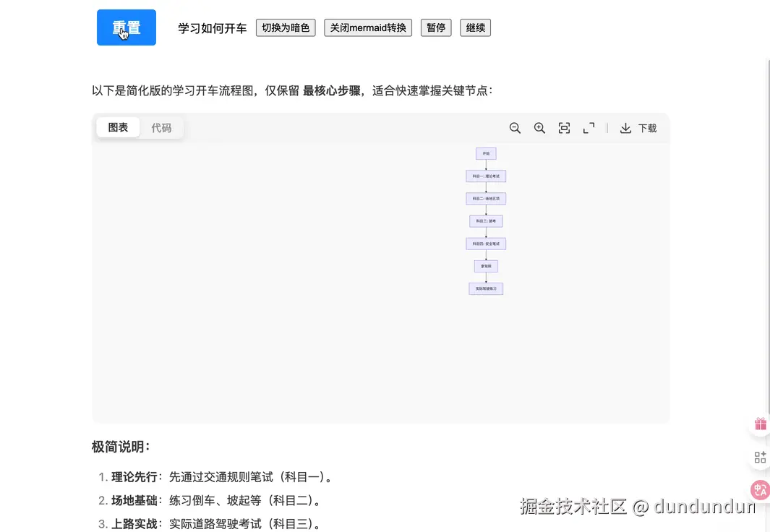Click the 科目一：理论考试 flowchart node
Image resolution: width=770 pixels, height=532 pixels.
point(486,176)
